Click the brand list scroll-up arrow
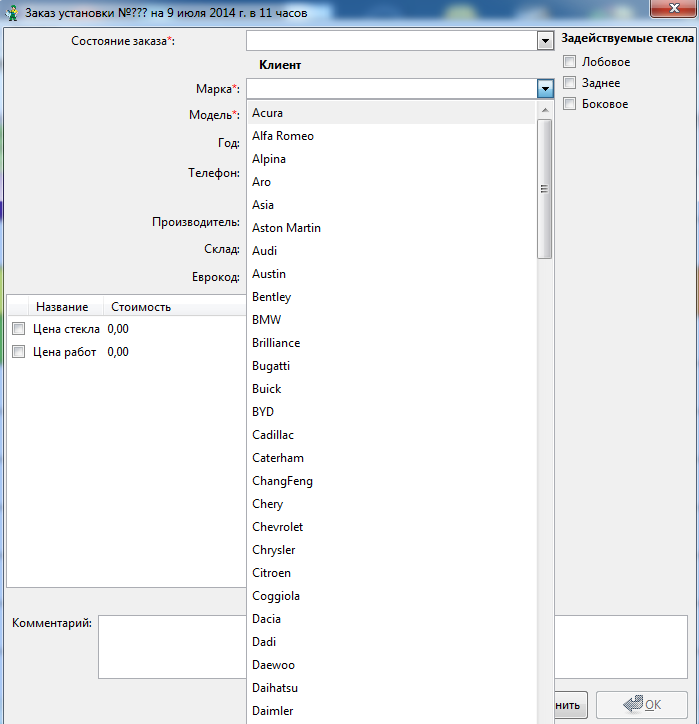 (545, 110)
